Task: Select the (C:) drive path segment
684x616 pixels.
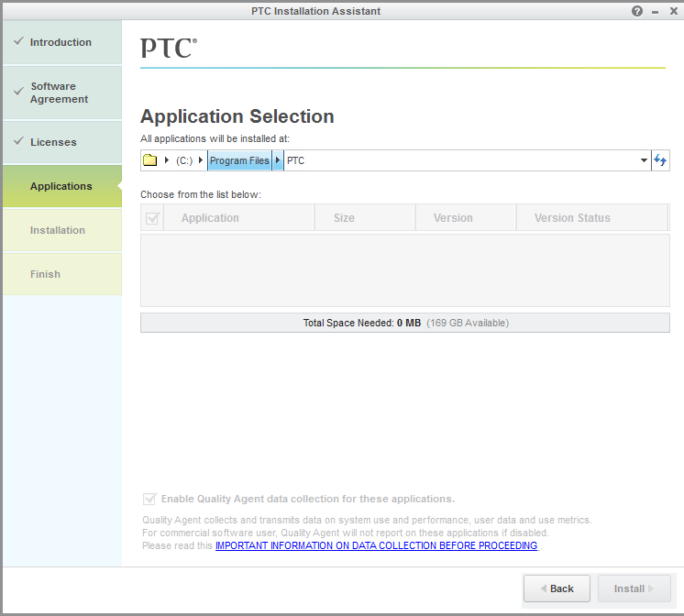Action: tap(184, 160)
